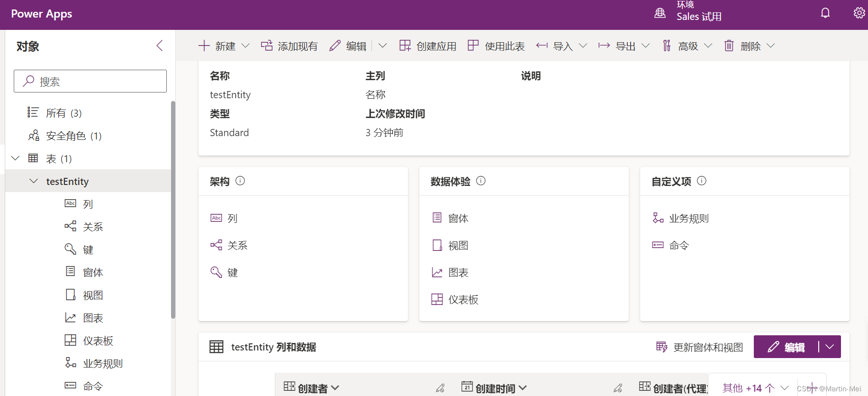This screenshot has width=868, height=396.
Task: Select 窗体 in left tree
Action: click(x=88, y=272)
